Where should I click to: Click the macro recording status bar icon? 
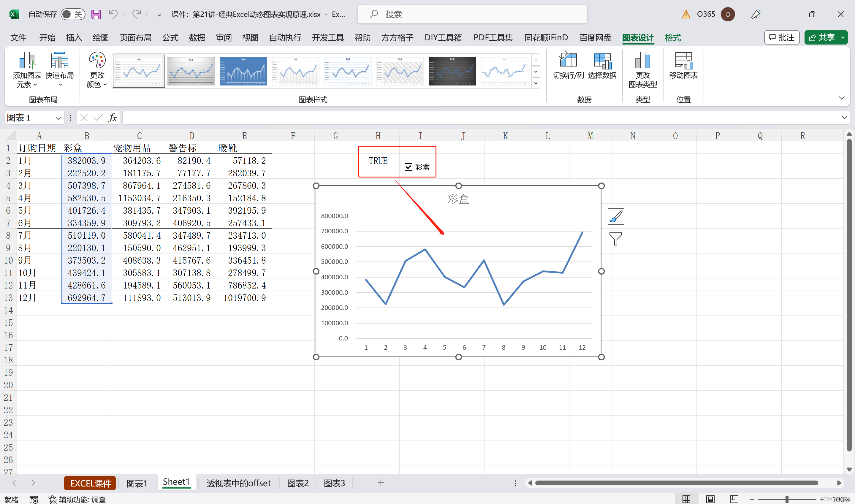(x=34, y=499)
